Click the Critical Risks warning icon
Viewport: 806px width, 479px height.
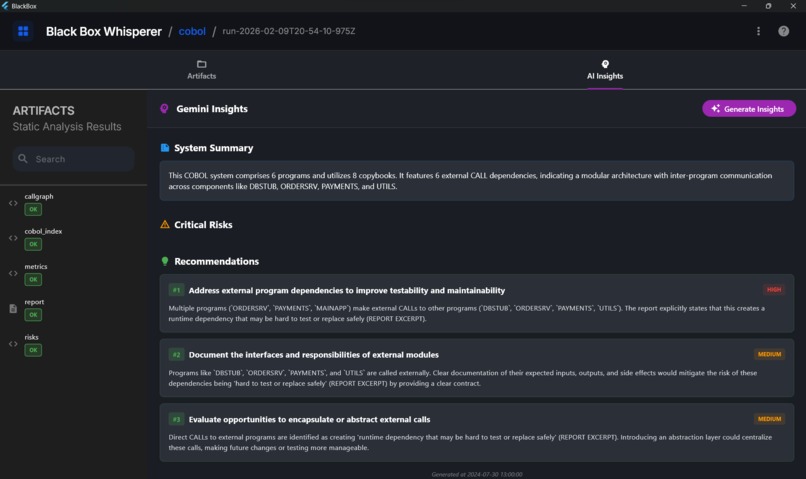tap(164, 225)
